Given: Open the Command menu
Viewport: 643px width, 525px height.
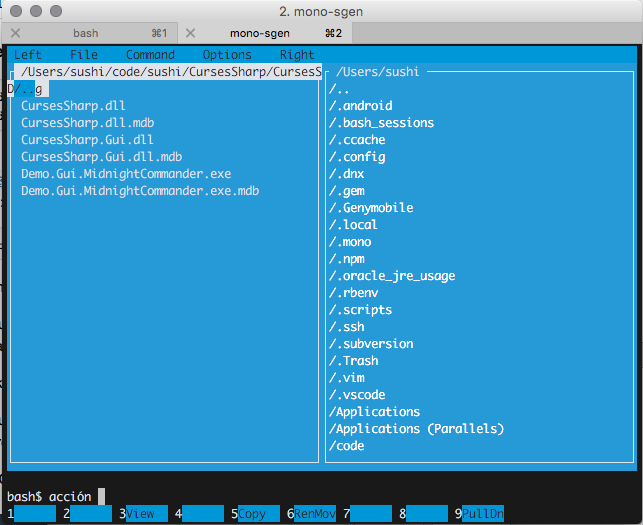Looking at the screenshot, I should (x=150, y=55).
